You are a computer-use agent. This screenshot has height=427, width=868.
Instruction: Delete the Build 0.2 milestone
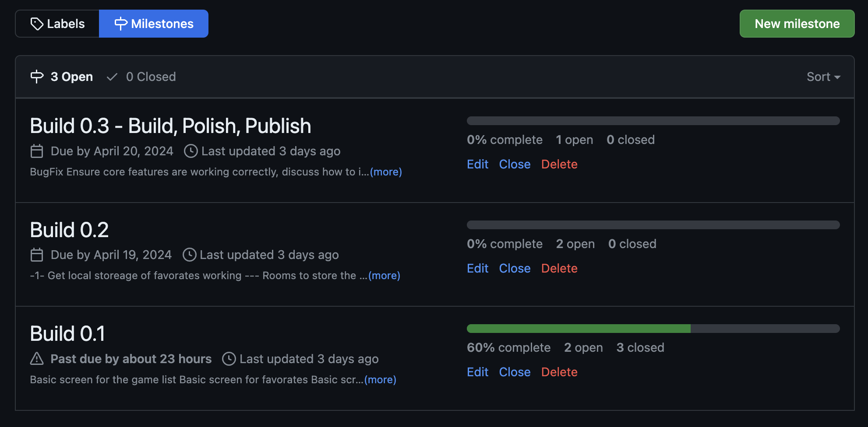(559, 268)
